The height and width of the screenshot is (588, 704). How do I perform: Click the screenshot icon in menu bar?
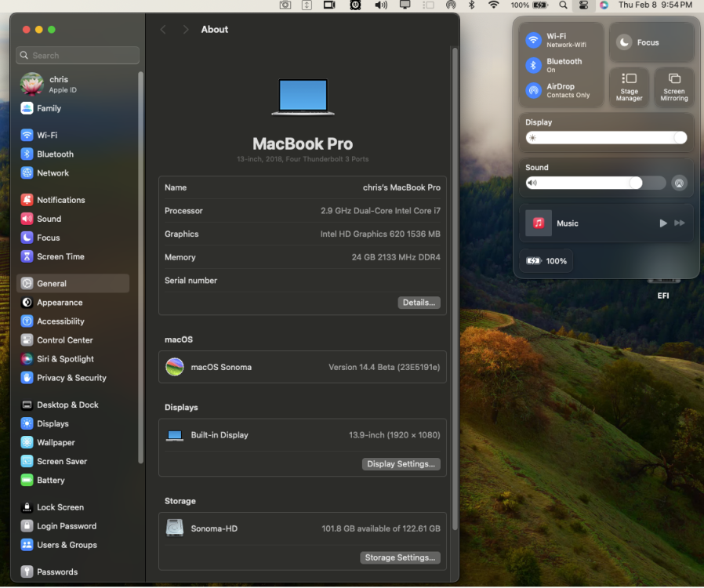(285, 5)
